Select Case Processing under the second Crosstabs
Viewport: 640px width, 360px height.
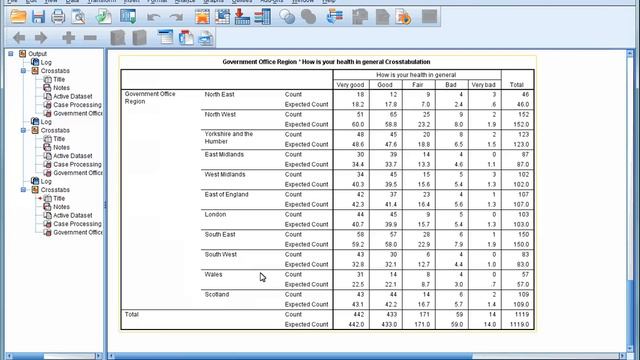point(78,164)
